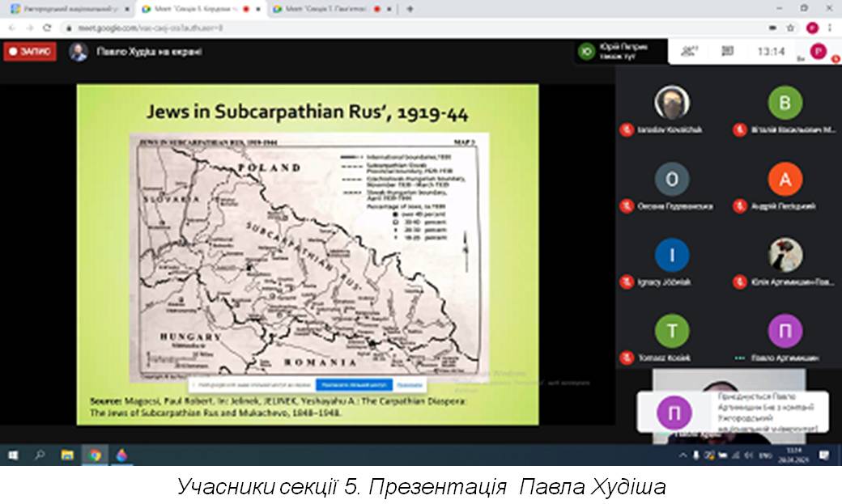Screen dimensions: 842x504
Task: Select the green 'B' participant avatar
Action: tap(785, 102)
